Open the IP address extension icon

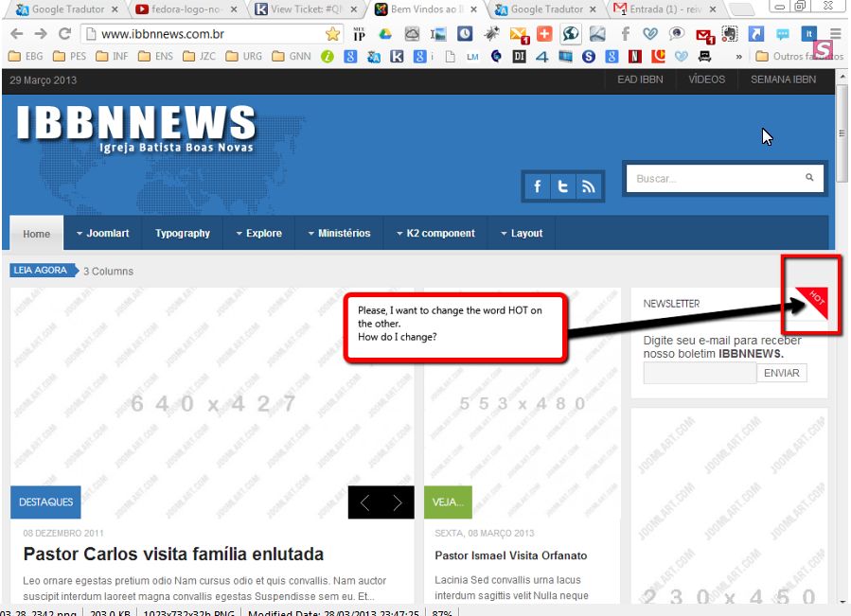click(359, 34)
